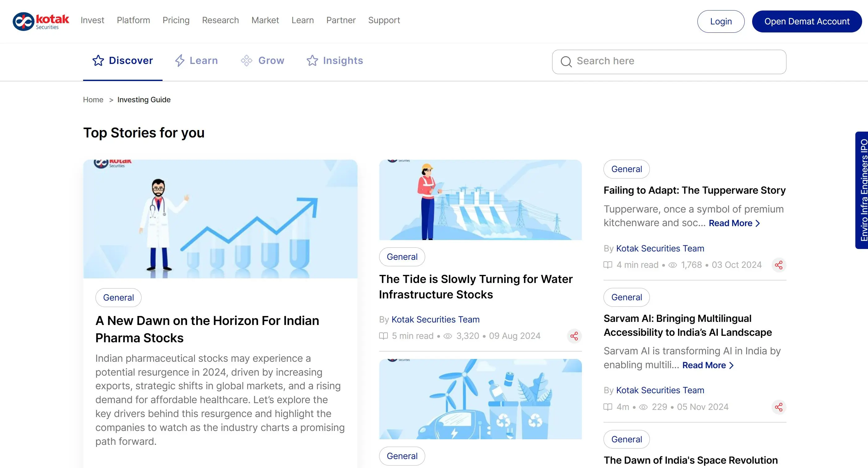Click General tag below the recycling illustration
This screenshot has height=468, width=868.
(x=402, y=456)
